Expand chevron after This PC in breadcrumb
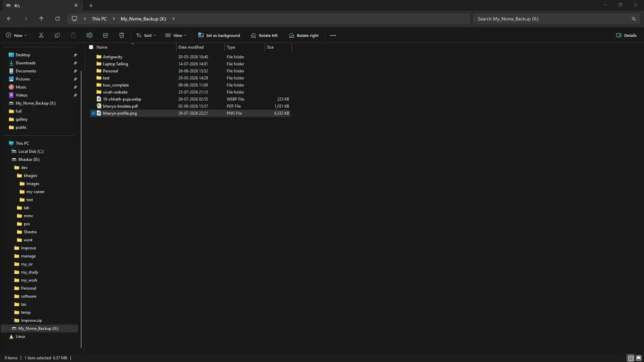This screenshot has width=644, height=362. (114, 19)
